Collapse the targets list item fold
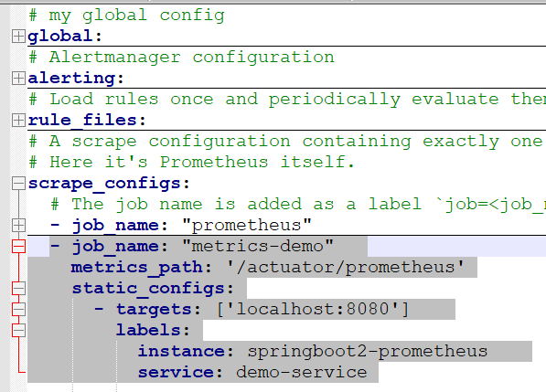Image resolution: width=546 pixels, height=392 pixels. pos(18,309)
